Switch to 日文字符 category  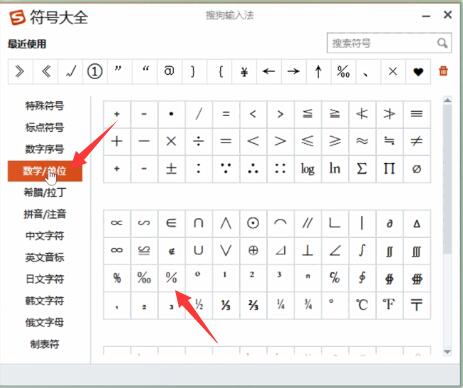[x=45, y=279]
